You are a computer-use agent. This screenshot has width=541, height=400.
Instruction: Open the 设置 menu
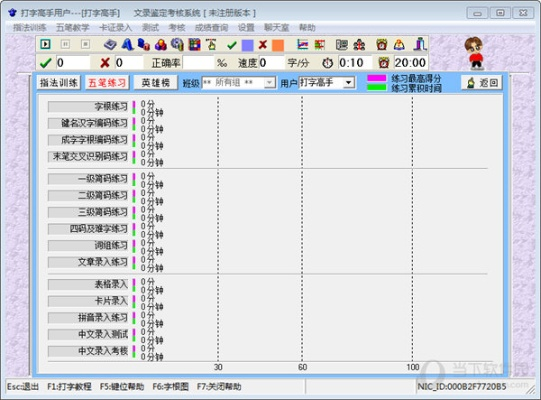[246, 28]
